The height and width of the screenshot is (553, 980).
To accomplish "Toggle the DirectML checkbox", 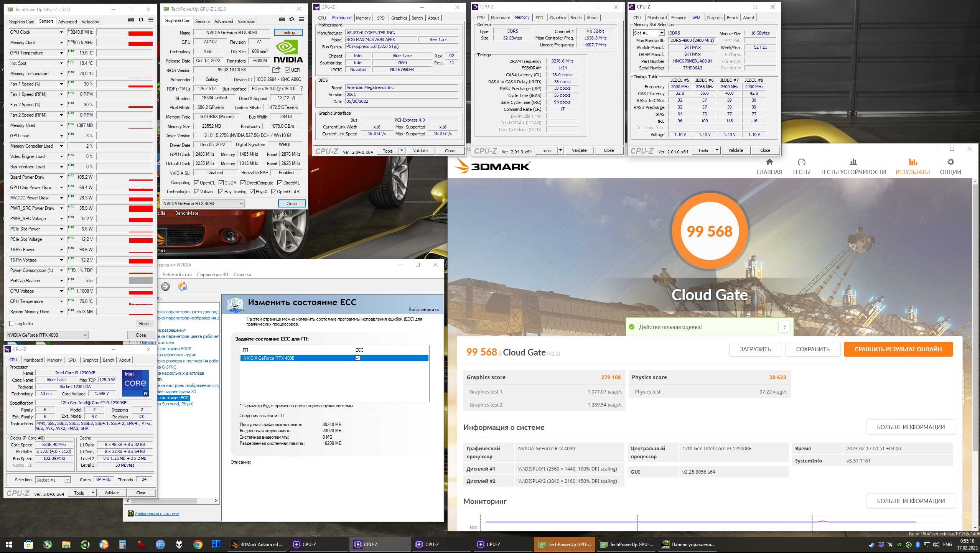I will point(280,183).
